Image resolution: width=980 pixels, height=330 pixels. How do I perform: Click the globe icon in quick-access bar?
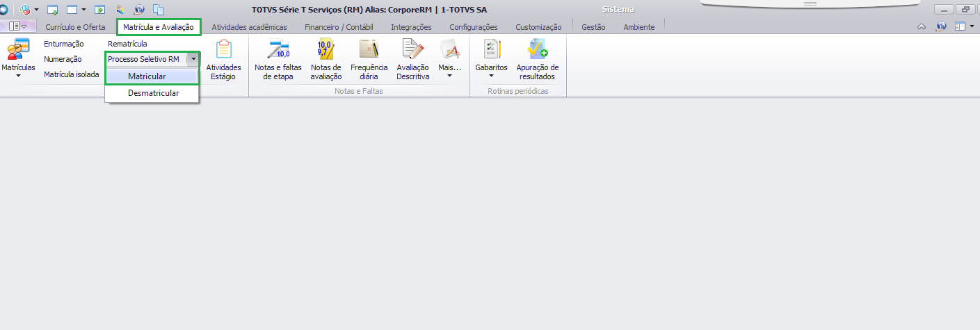(139, 10)
